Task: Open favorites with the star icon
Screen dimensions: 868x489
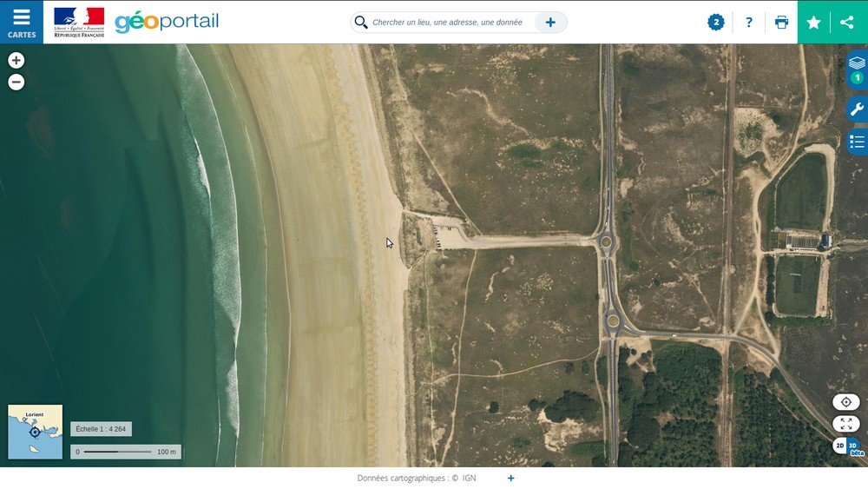Action: coord(813,23)
